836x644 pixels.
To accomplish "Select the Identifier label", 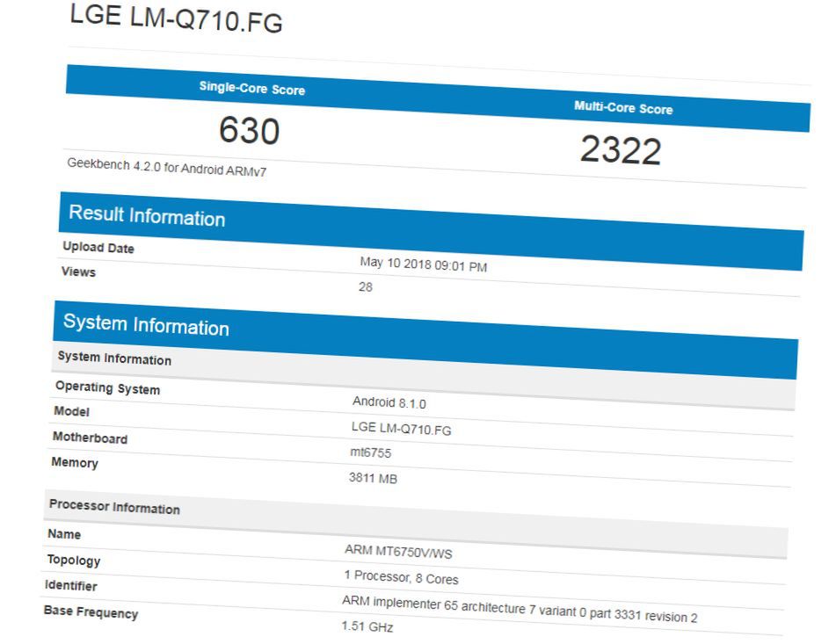I will point(71,585).
